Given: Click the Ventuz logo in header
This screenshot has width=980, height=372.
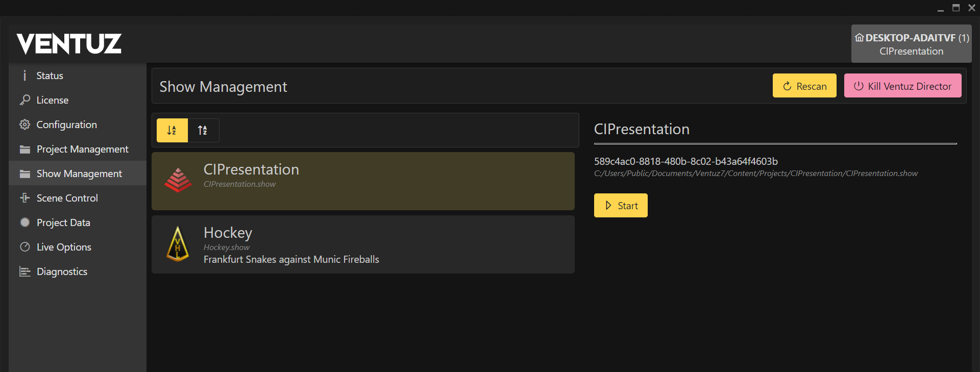Looking at the screenshot, I should pos(69,44).
